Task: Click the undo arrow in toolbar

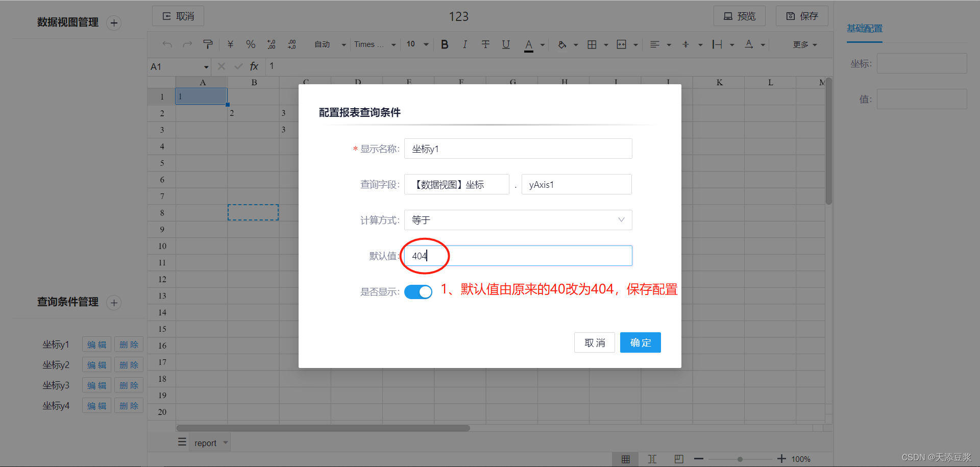Action: click(167, 44)
